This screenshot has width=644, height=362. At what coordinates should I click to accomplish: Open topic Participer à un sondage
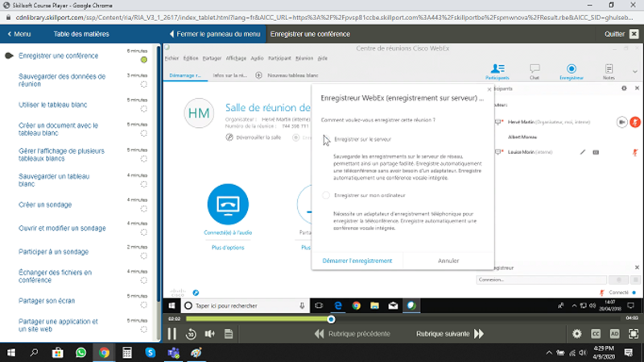(53, 252)
